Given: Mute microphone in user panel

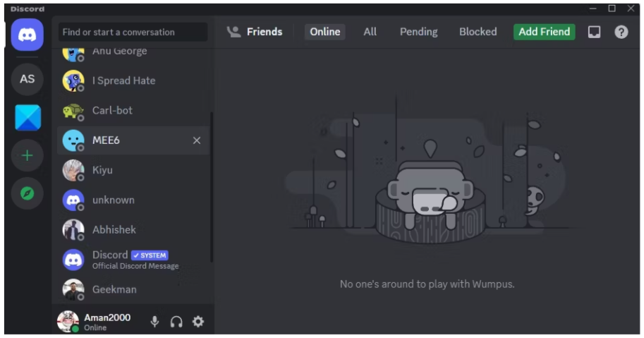Looking at the screenshot, I should pyautogui.click(x=155, y=322).
